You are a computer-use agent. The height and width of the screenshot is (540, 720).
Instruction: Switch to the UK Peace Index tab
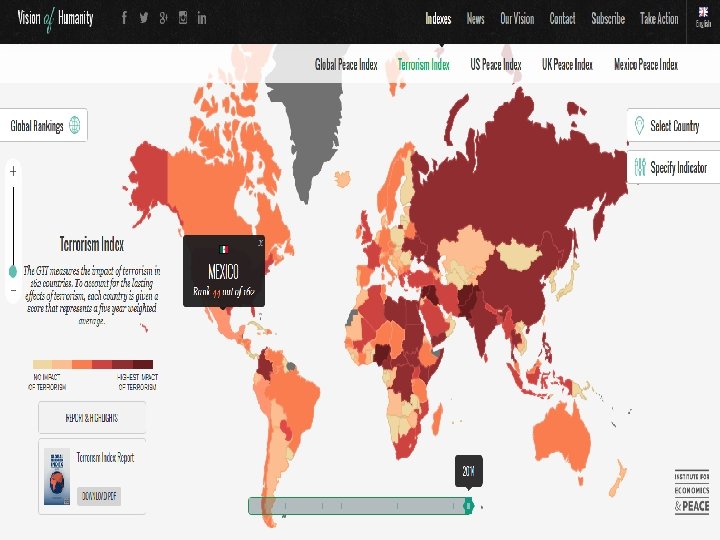[568, 65]
